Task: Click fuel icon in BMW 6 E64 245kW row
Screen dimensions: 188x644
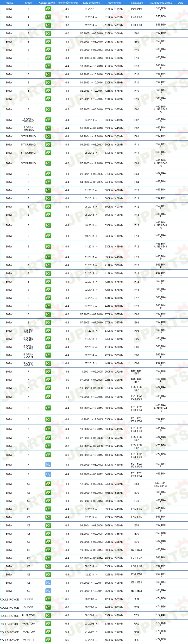Action: point(48,182)
